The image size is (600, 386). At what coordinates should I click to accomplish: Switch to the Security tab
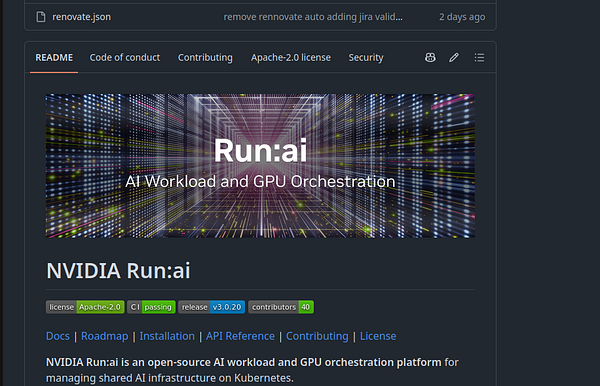366,57
